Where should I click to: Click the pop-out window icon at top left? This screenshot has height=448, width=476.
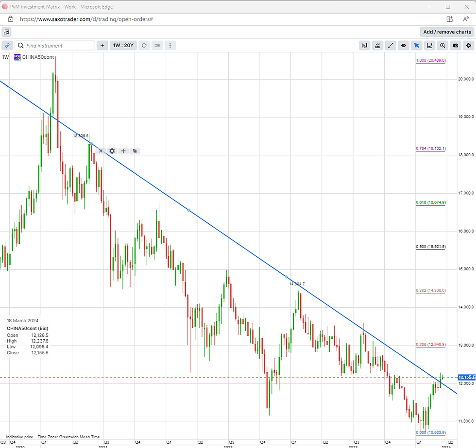tap(6, 32)
